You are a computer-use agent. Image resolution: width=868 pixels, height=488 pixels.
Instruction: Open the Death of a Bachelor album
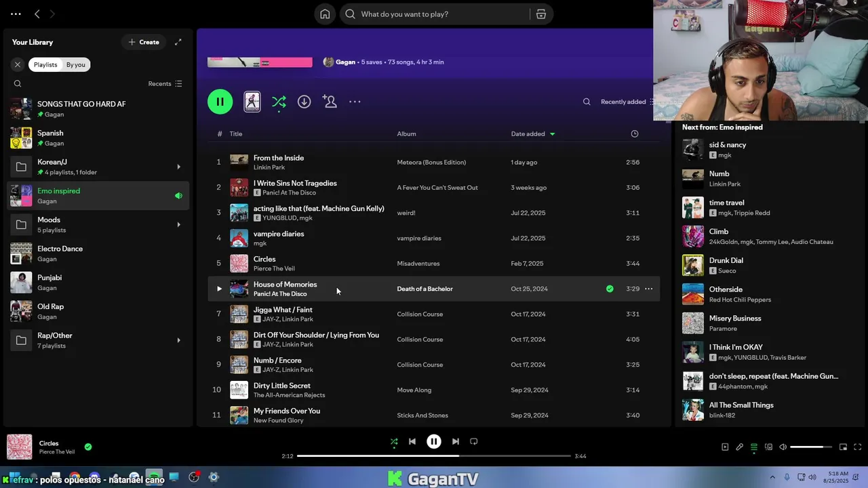pos(425,289)
